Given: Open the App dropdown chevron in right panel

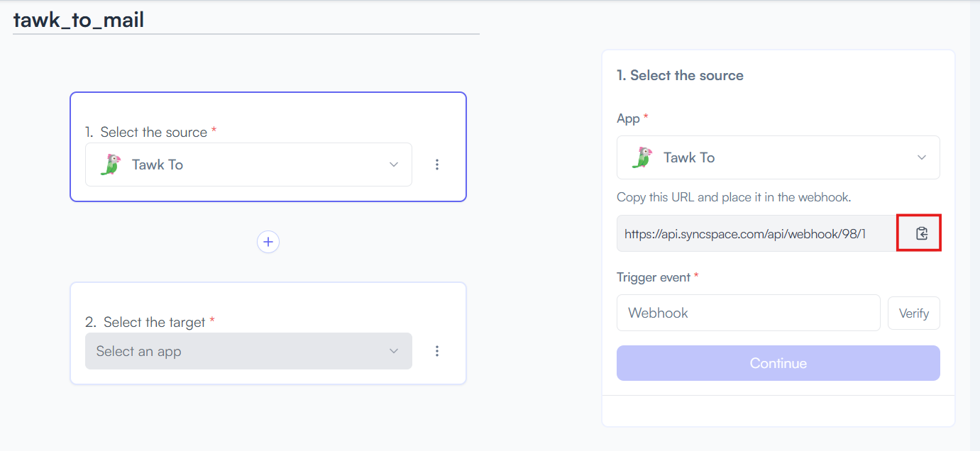Looking at the screenshot, I should pyautogui.click(x=922, y=157).
